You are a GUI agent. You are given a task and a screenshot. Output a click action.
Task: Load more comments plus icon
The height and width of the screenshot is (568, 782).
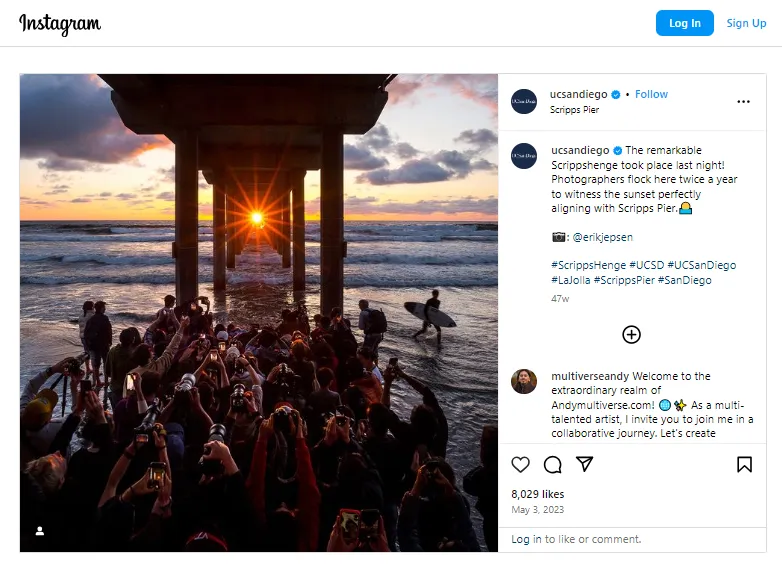click(631, 334)
